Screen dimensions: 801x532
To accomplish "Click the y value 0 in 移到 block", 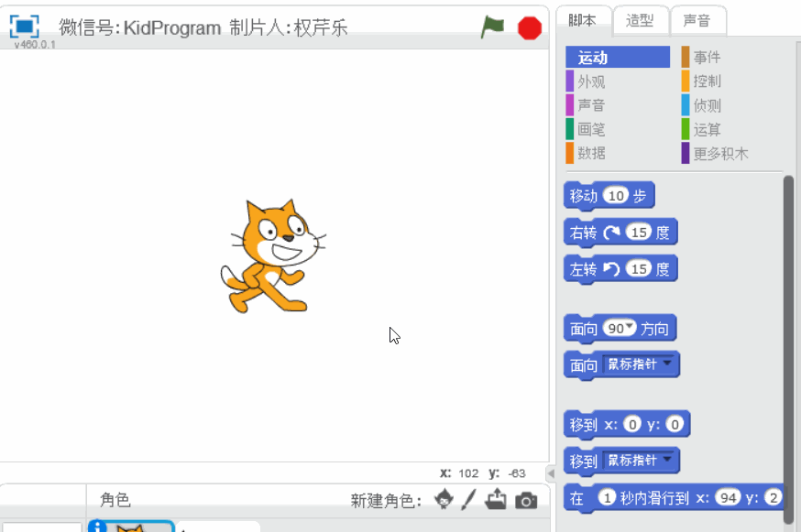I will [x=675, y=424].
